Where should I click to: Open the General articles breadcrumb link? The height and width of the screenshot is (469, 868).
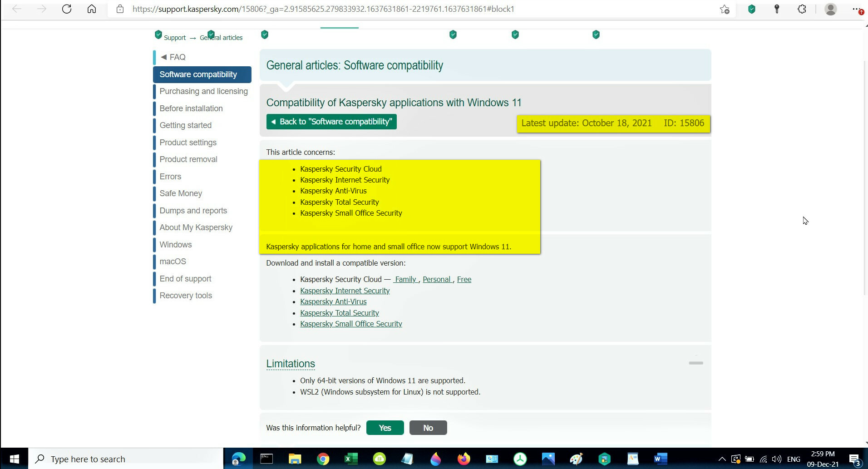tap(221, 38)
